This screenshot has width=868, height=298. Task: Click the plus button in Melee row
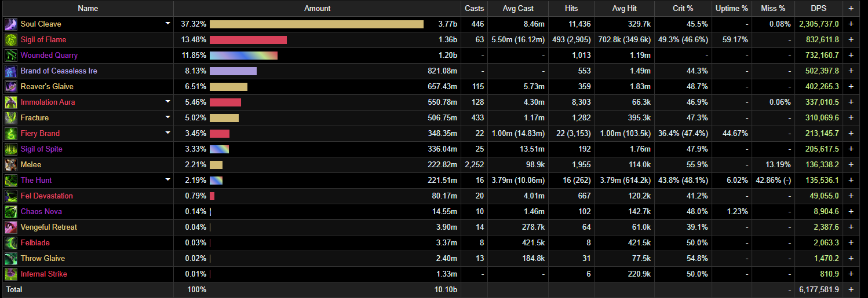[x=851, y=165]
